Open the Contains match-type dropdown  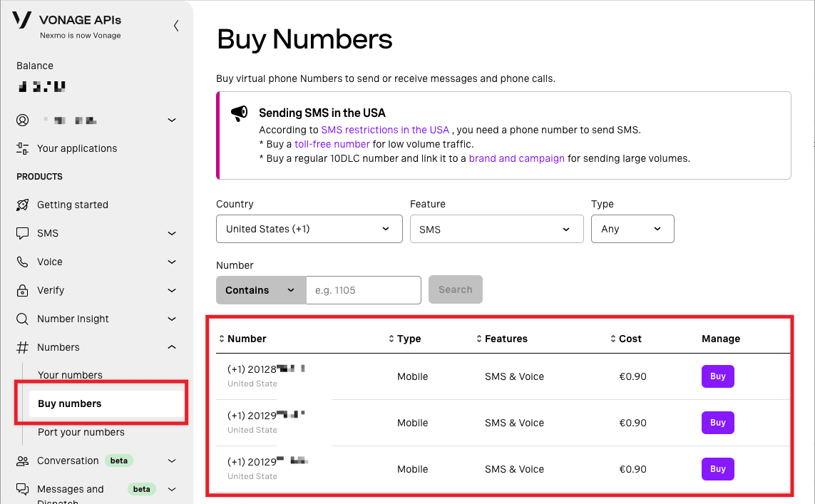tap(260, 290)
